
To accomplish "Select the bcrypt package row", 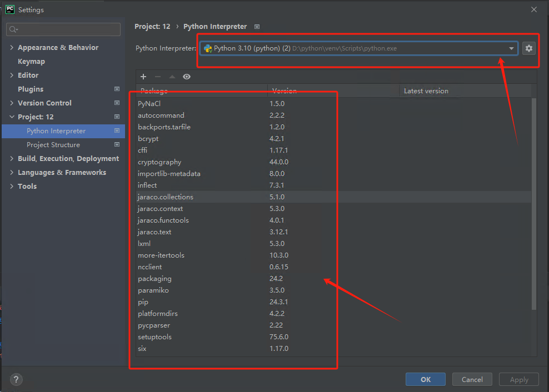I will 333,139.
